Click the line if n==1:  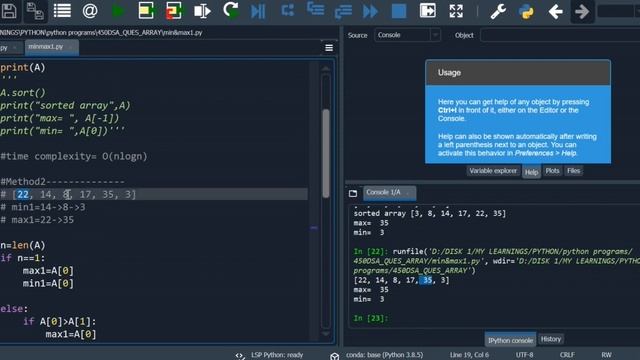click(23, 258)
